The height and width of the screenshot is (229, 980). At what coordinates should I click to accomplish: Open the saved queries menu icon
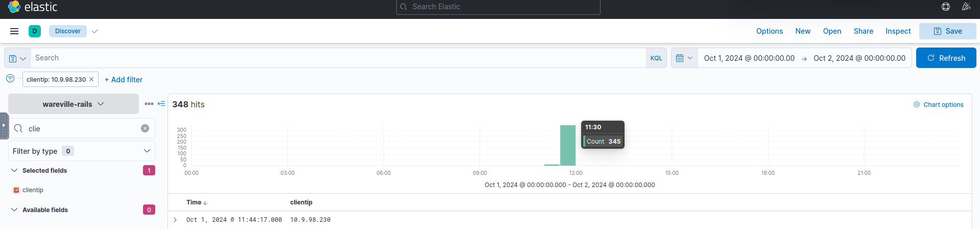click(x=17, y=58)
